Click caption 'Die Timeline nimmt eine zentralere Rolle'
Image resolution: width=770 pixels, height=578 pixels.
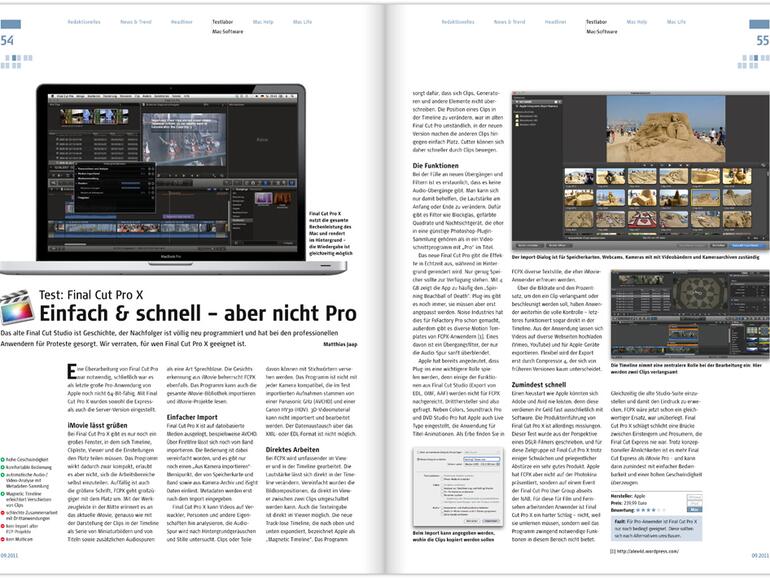(x=687, y=368)
